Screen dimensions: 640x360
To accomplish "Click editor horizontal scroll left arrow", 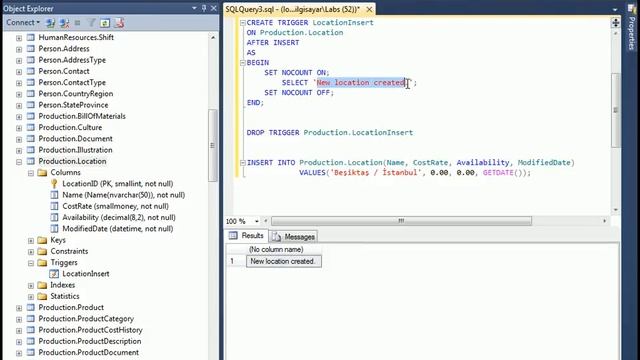I will (x=266, y=221).
